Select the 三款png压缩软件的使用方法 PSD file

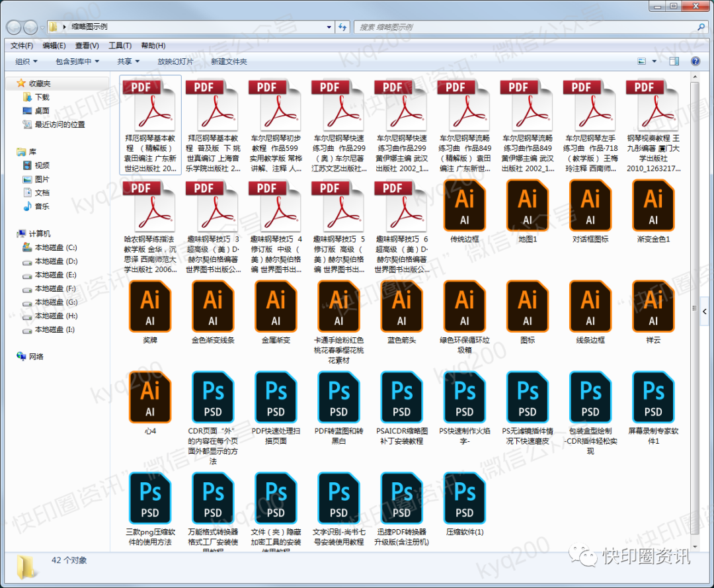click(x=150, y=509)
